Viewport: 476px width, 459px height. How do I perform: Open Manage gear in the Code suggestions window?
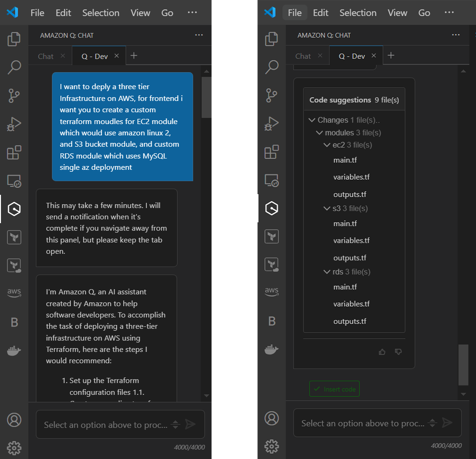pos(272,446)
